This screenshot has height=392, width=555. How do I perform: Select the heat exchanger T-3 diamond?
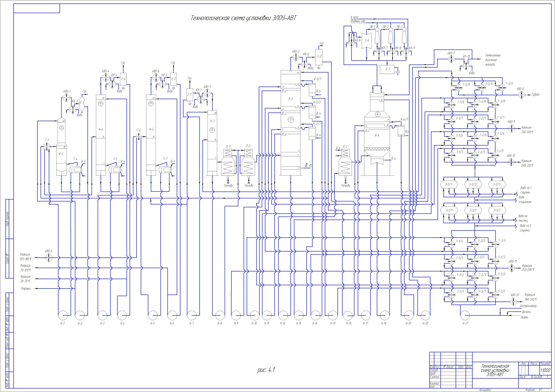tap(46, 146)
